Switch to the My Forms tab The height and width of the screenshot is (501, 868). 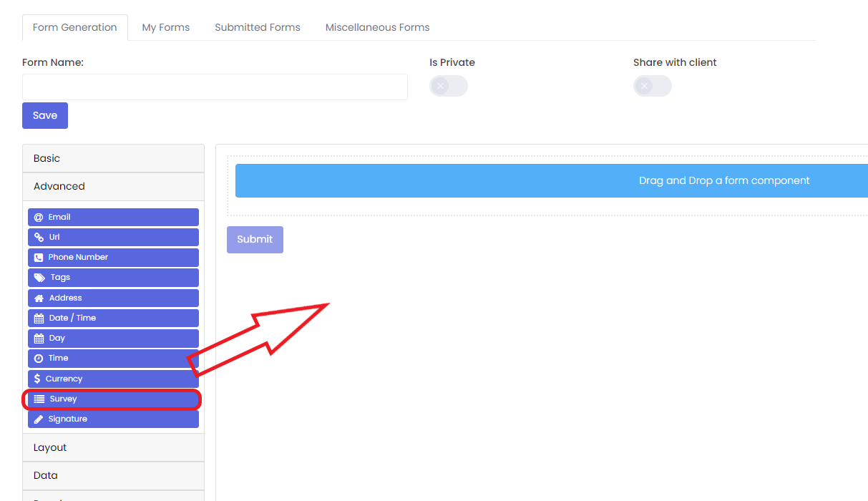coord(166,27)
